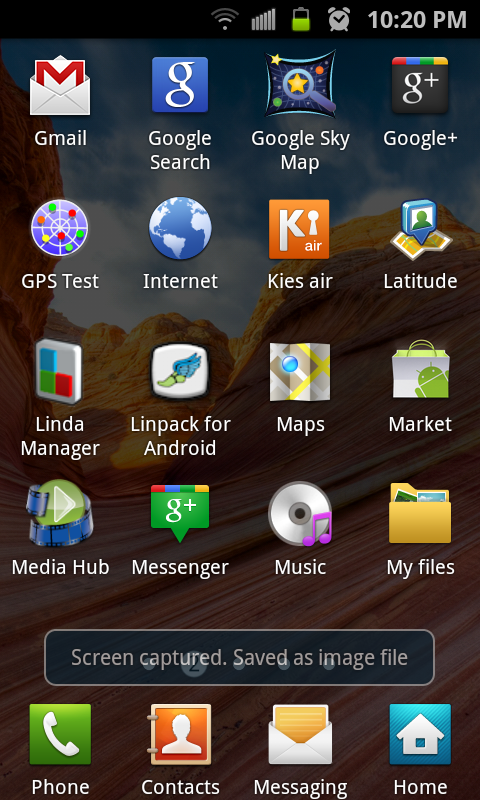
Task: Open Linda Manager app
Action: [x=58, y=372]
